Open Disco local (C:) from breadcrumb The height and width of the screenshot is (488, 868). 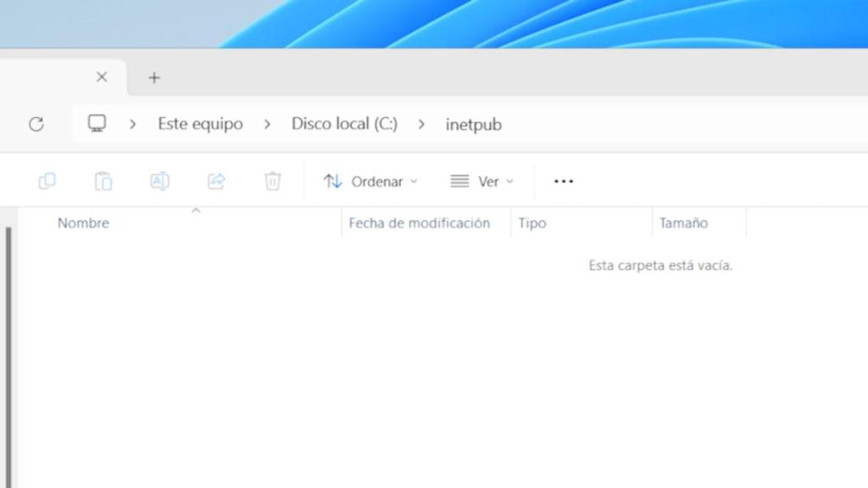[343, 124]
